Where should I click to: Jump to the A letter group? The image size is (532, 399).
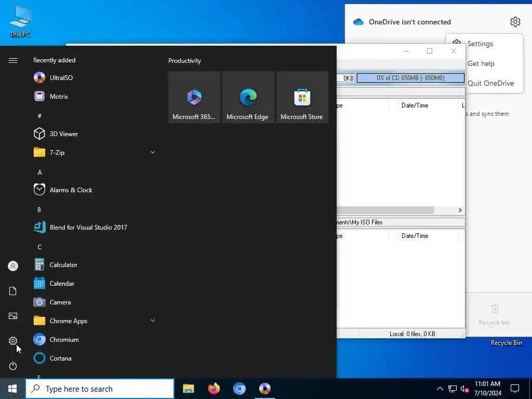tap(39, 172)
